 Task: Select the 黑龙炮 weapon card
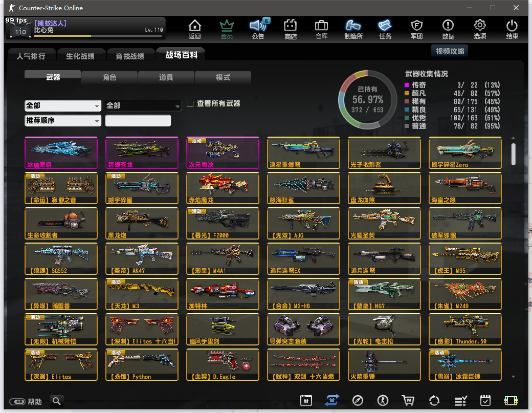pos(142,223)
